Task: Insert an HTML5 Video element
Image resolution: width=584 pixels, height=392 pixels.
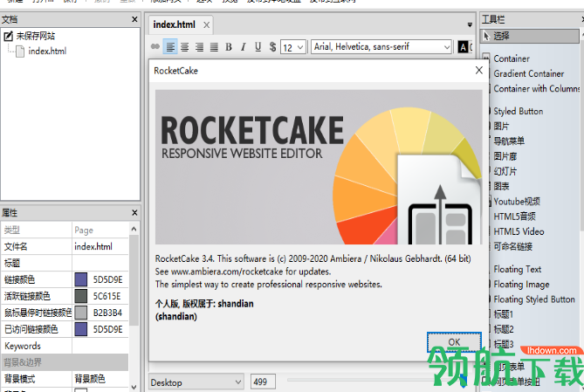Action: [519, 231]
